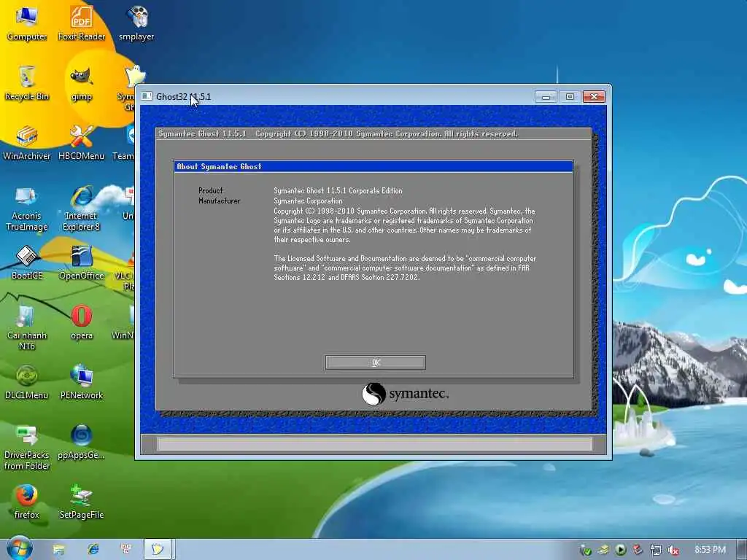
Task: Click the About Symantec Ghost title bar
Action: pos(373,166)
